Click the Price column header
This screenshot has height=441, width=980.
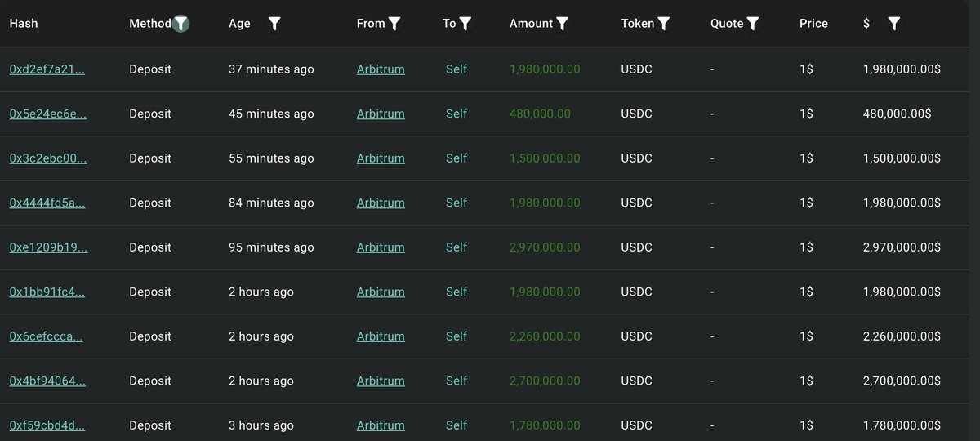[x=813, y=24]
